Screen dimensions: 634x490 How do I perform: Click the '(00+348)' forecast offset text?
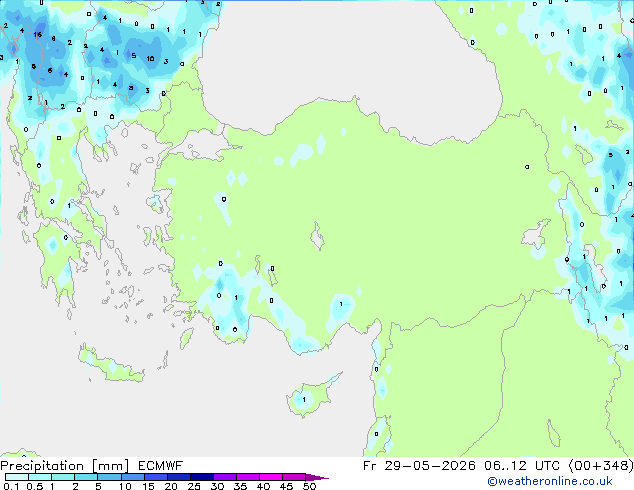pyautogui.click(x=601, y=466)
